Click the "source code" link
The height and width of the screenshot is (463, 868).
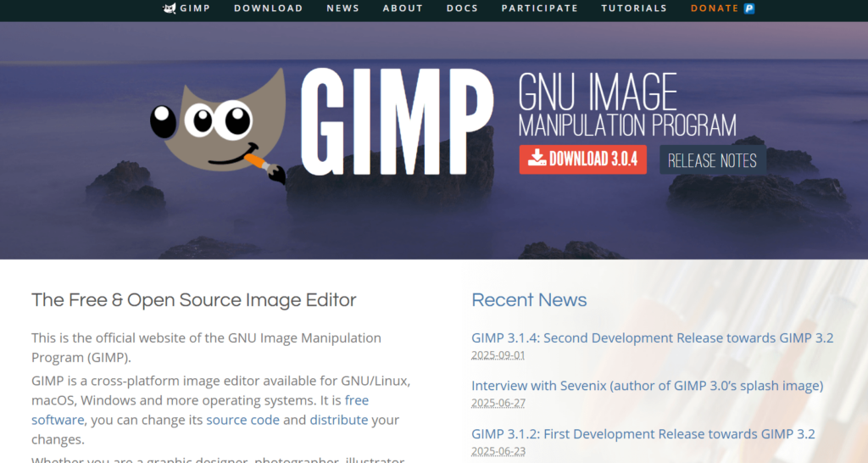[242, 420]
